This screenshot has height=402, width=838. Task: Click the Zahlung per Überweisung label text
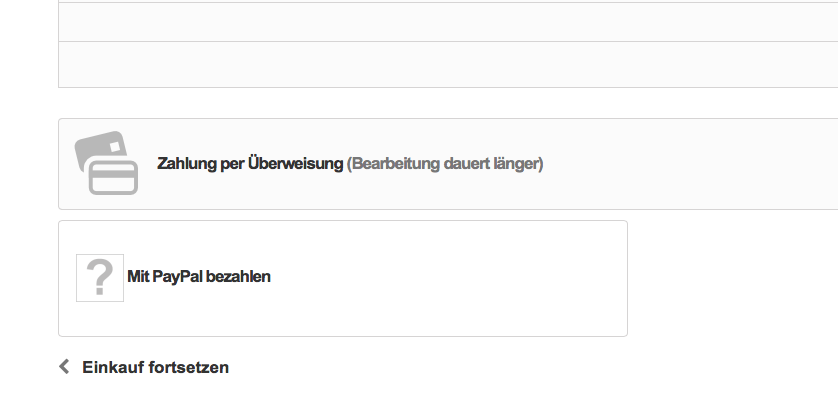[250, 163]
